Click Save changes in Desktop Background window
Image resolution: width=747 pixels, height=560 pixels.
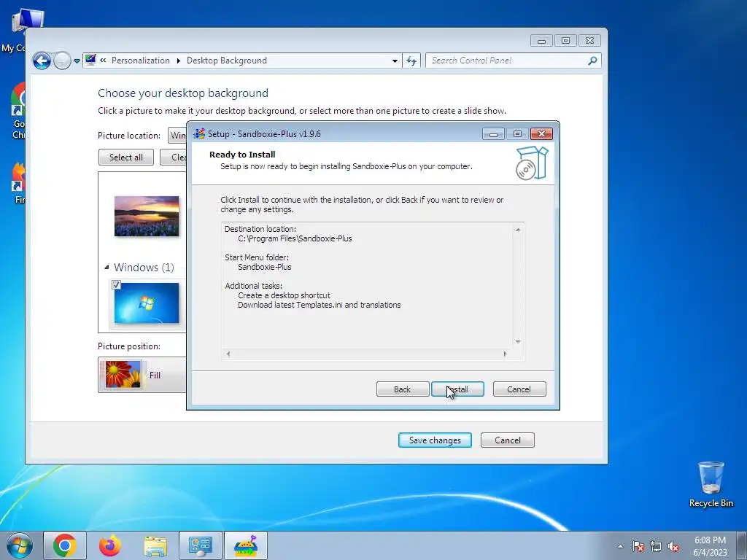pyautogui.click(x=435, y=440)
